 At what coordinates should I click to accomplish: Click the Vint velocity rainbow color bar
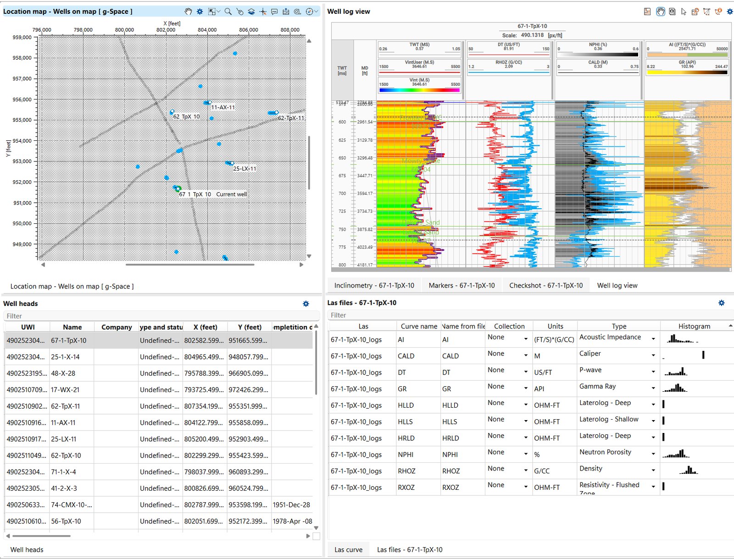tap(419, 90)
